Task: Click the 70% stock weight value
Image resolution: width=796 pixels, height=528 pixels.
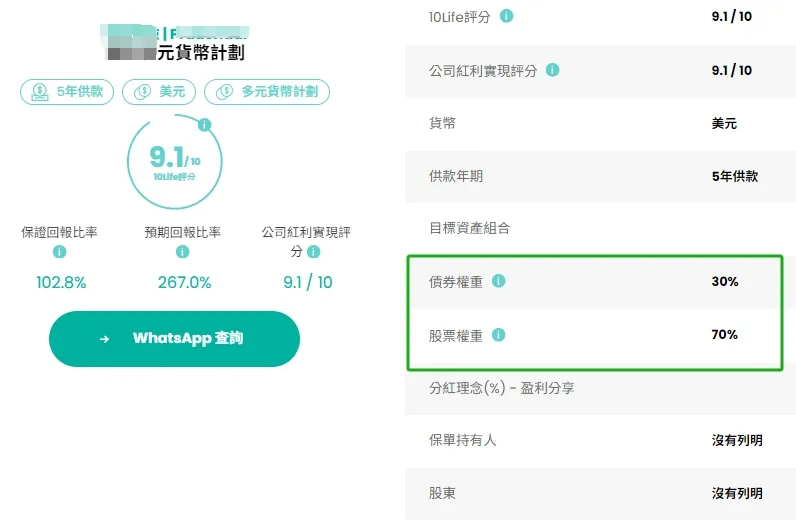Action: 725,335
